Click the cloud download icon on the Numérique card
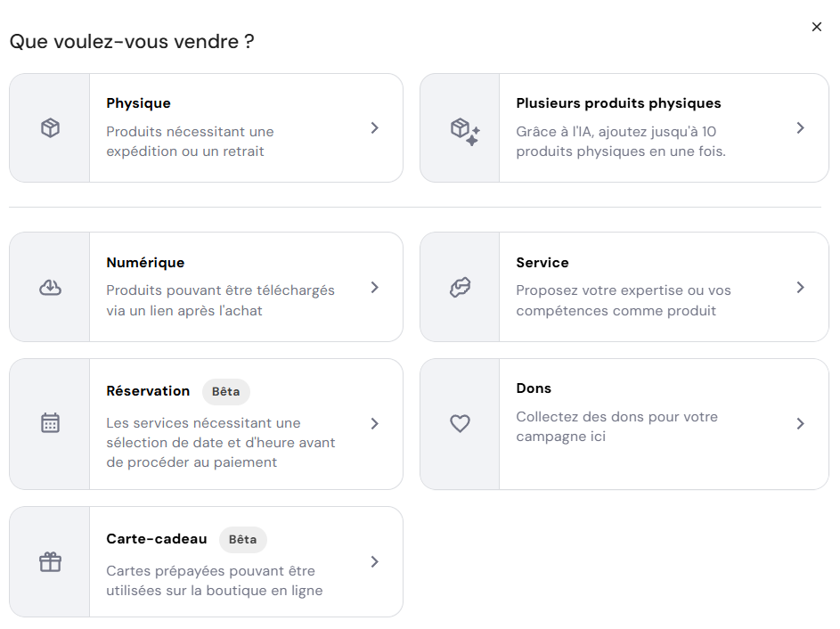The image size is (840, 629). pyautogui.click(x=49, y=287)
